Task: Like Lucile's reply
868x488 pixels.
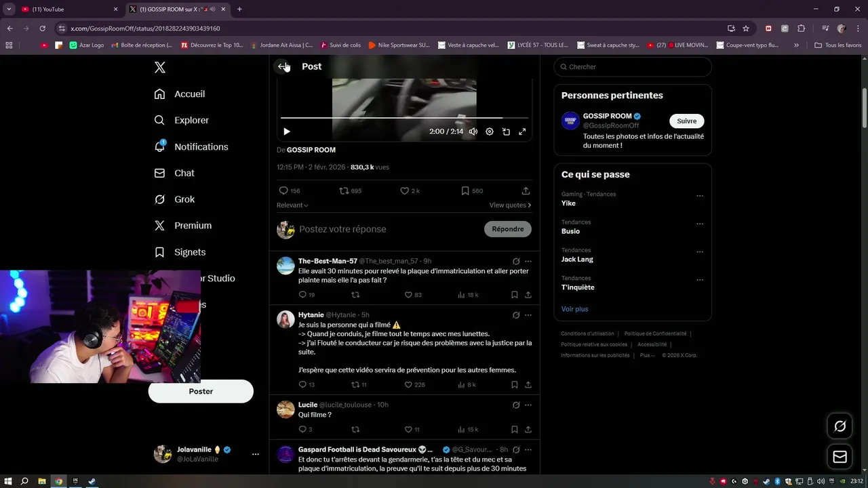Action: (412, 430)
